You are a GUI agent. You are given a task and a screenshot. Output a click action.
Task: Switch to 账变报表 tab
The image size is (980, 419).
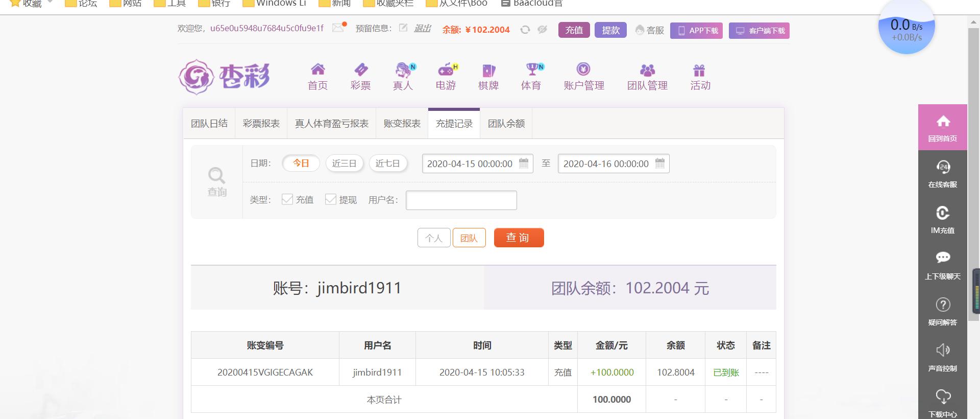(x=402, y=124)
